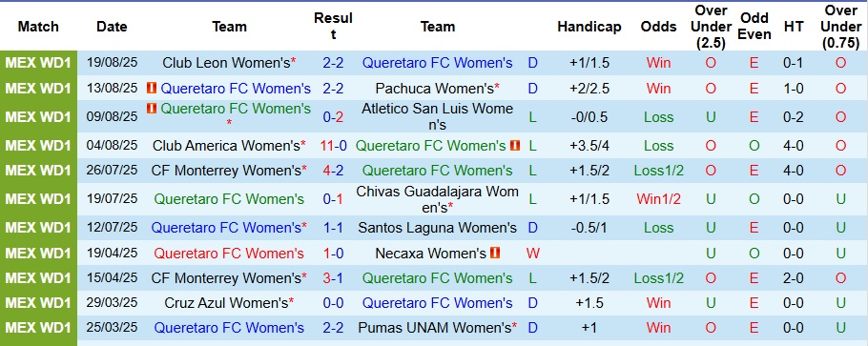Click the Odd Even column header
The width and height of the screenshot is (868, 346).
(x=754, y=27)
